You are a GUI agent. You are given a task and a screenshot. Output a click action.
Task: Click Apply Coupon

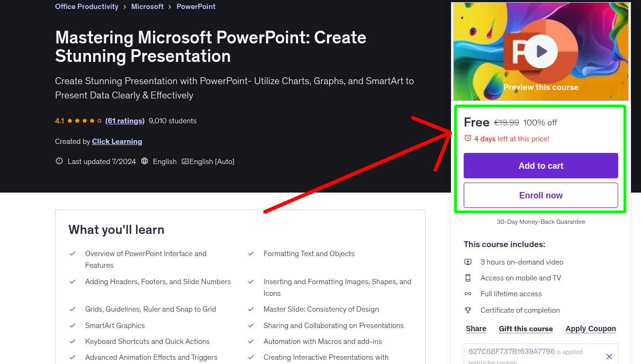590,329
